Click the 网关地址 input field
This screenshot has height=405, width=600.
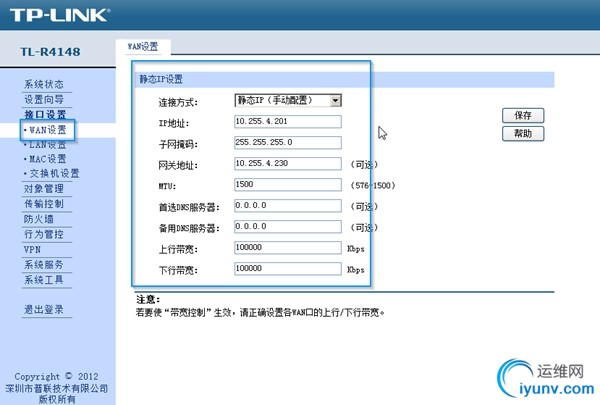288,163
